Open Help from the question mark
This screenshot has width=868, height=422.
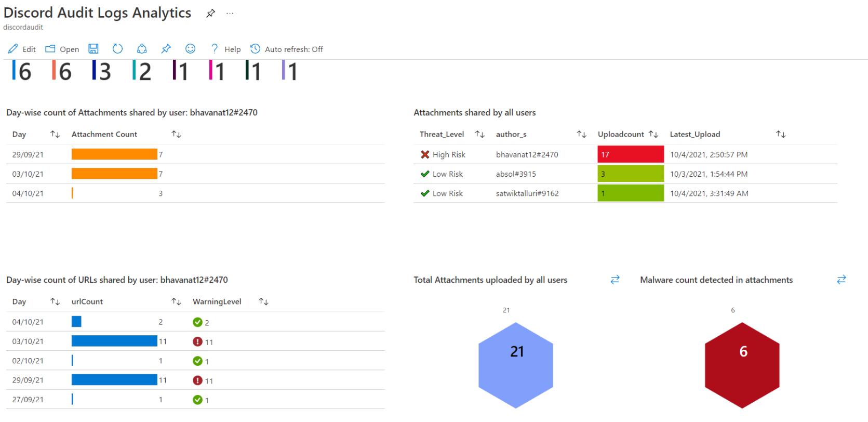(x=225, y=49)
